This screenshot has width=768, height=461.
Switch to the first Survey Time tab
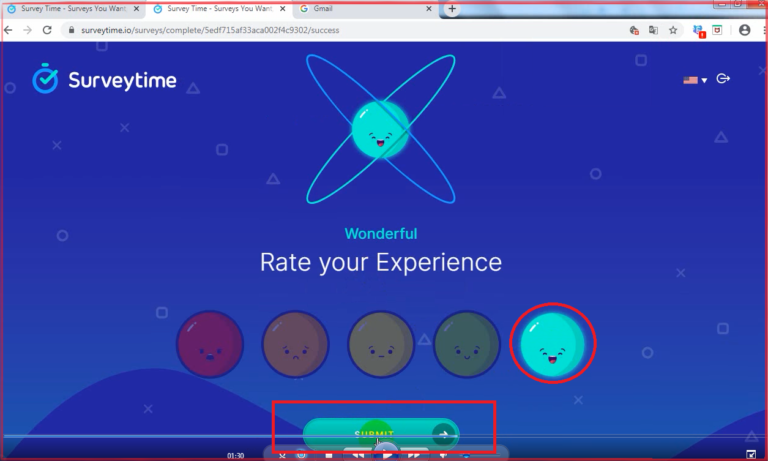click(73, 8)
